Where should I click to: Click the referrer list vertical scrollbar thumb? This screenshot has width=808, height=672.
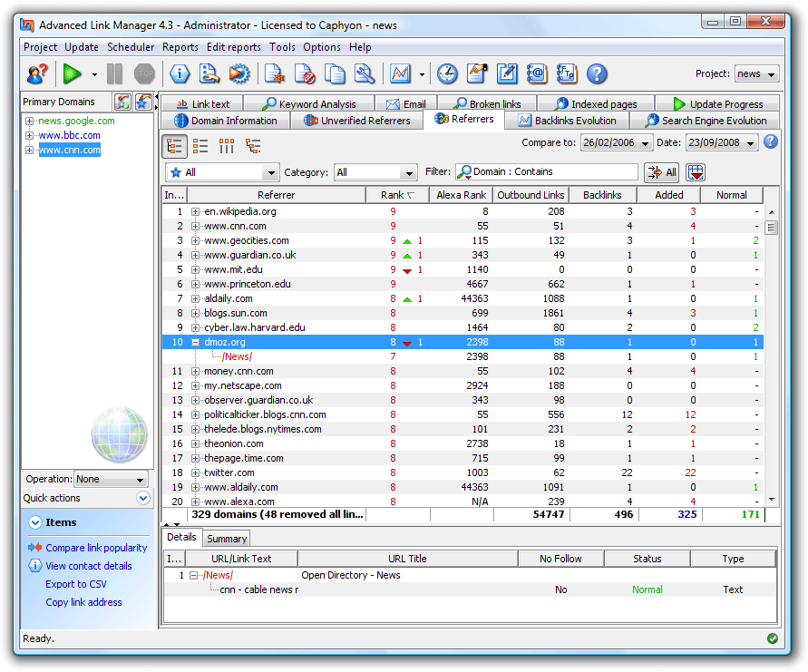(772, 228)
